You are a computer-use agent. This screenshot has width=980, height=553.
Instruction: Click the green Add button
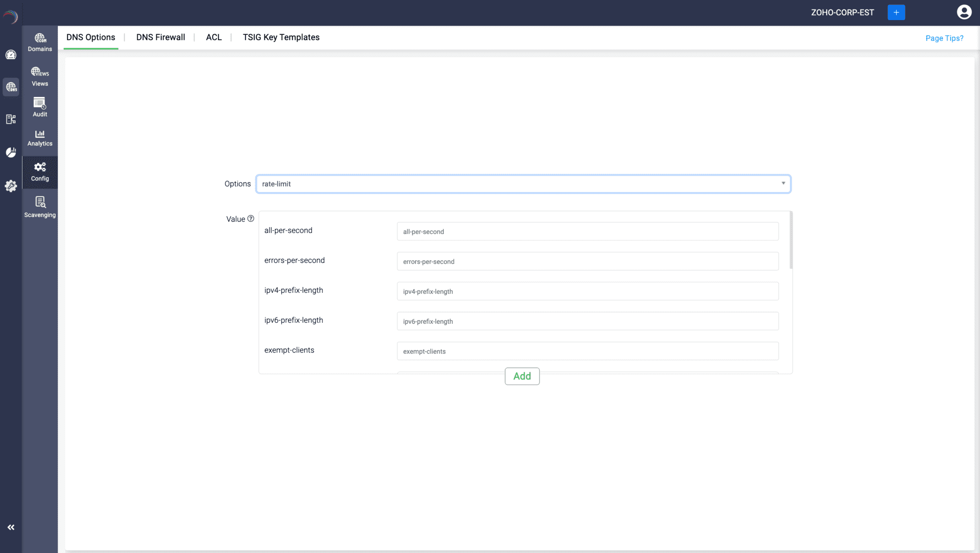[522, 376]
